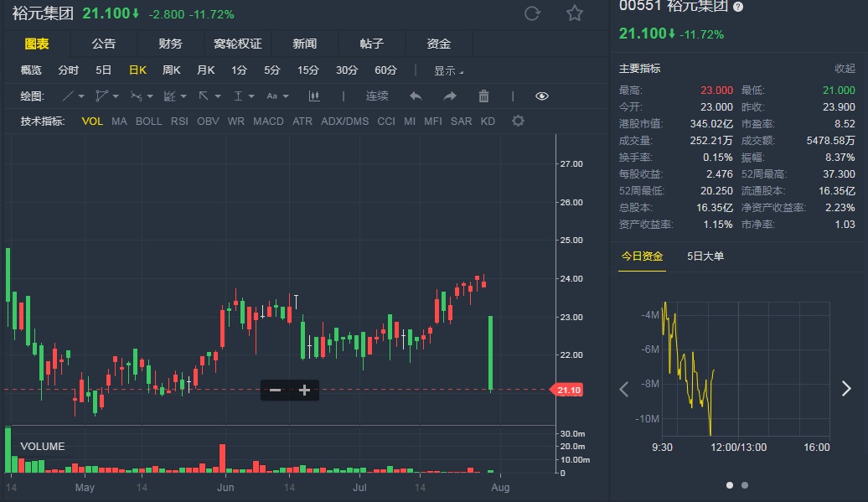Switch to the 财务 tab
The width and height of the screenshot is (868, 502).
point(170,44)
